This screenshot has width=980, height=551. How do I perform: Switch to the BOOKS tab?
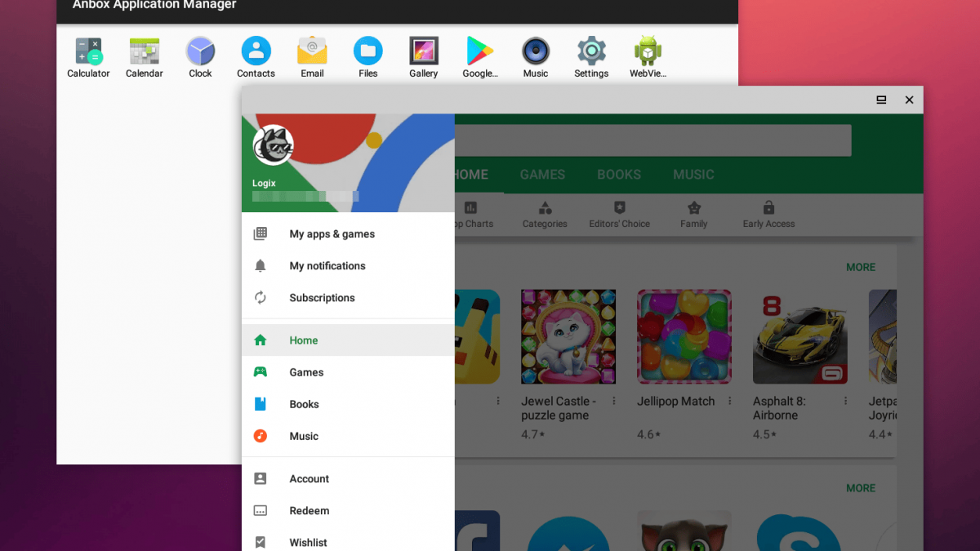(x=619, y=175)
